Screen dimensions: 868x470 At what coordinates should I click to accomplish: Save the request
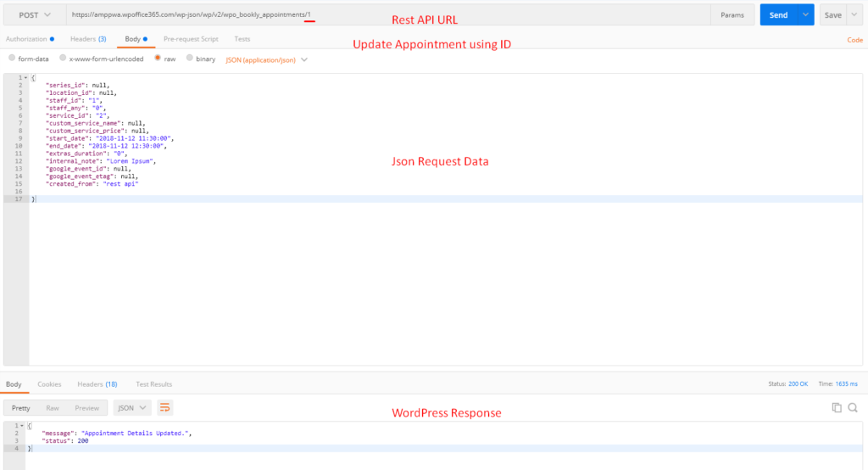pyautogui.click(x=832, y=15)
